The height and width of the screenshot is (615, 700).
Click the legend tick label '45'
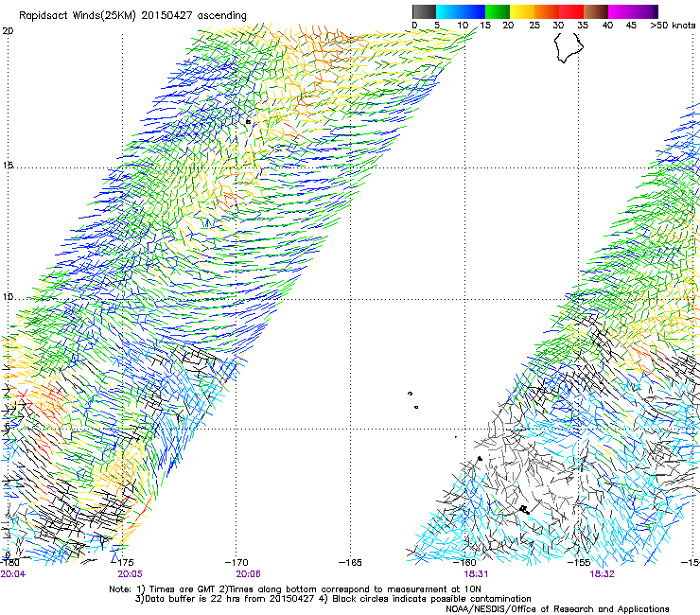(631, 26)
